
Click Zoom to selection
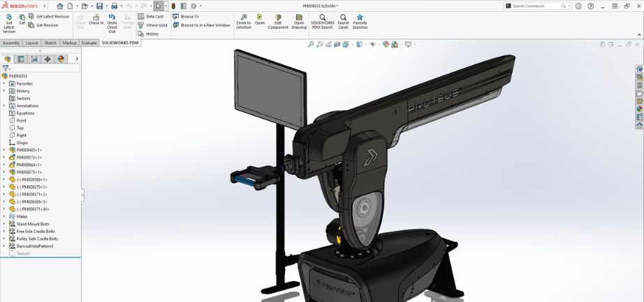click(244, 22)
